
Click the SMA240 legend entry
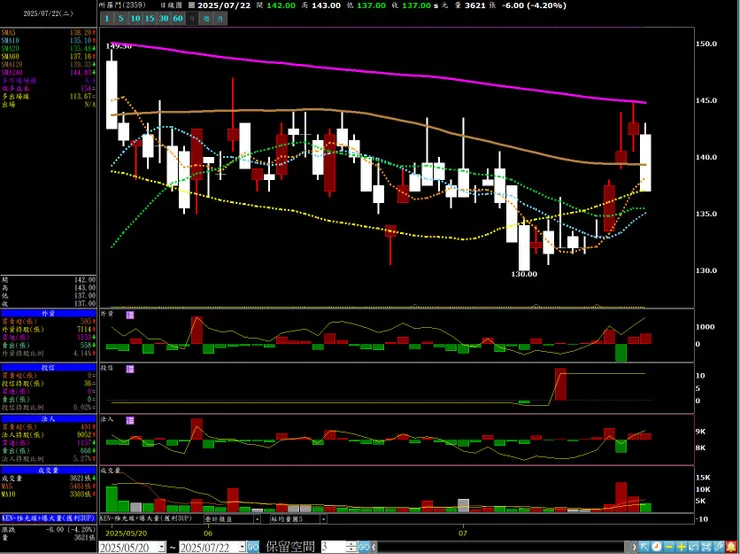coord(48,72)
